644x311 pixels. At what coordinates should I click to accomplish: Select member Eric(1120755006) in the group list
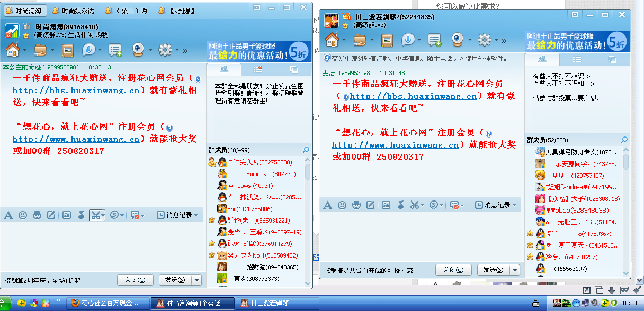click(249, 209)
